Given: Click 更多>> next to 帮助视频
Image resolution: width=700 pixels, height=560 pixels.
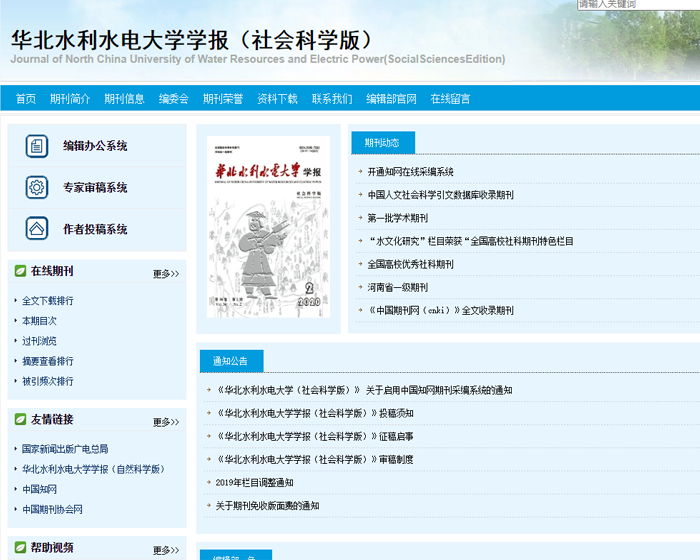Looking at the screenshot, I should click(x=166, y=550).
